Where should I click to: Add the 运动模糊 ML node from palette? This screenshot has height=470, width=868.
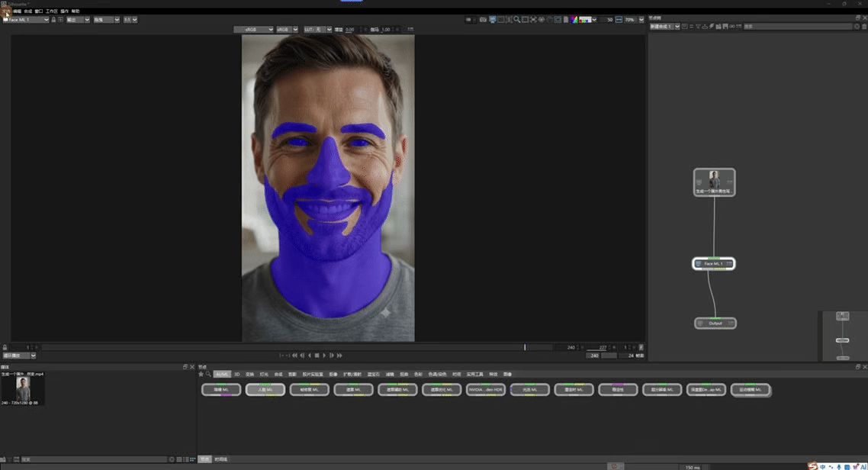pyautogui.click(x=751, y=389)
